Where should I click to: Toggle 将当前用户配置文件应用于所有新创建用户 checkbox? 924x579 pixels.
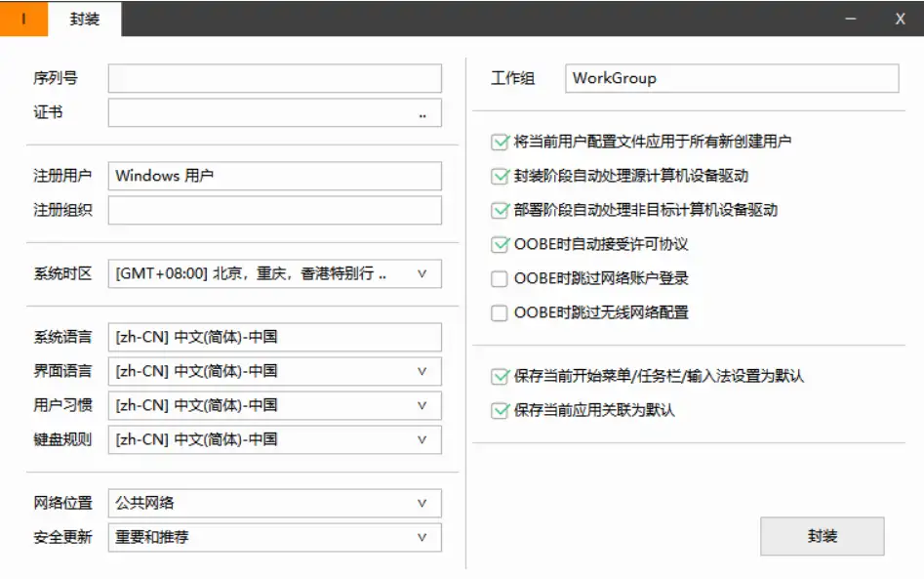(500, 143)
